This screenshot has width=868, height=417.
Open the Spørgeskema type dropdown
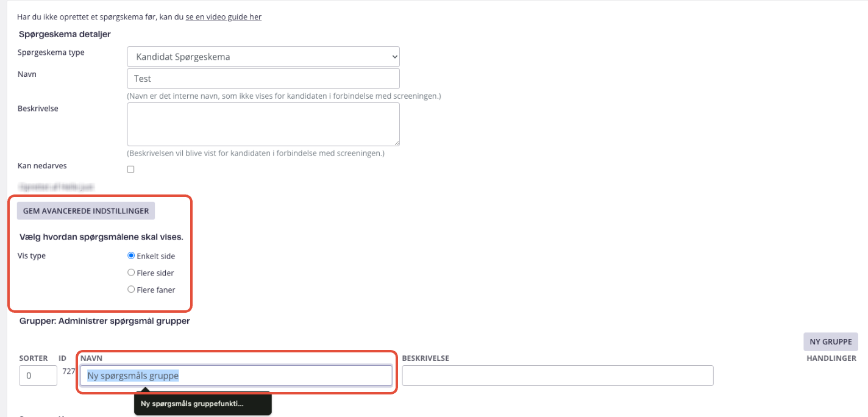click(263, 57)
